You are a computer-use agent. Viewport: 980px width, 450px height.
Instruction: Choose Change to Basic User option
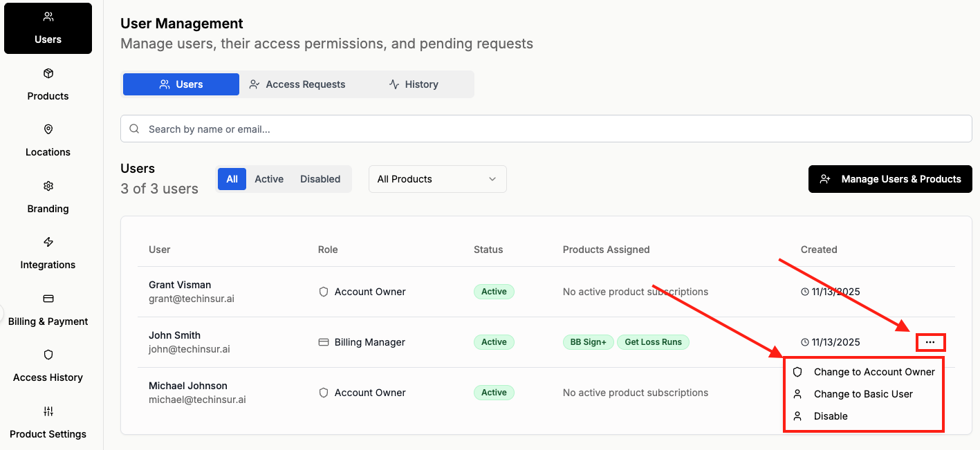863,394
